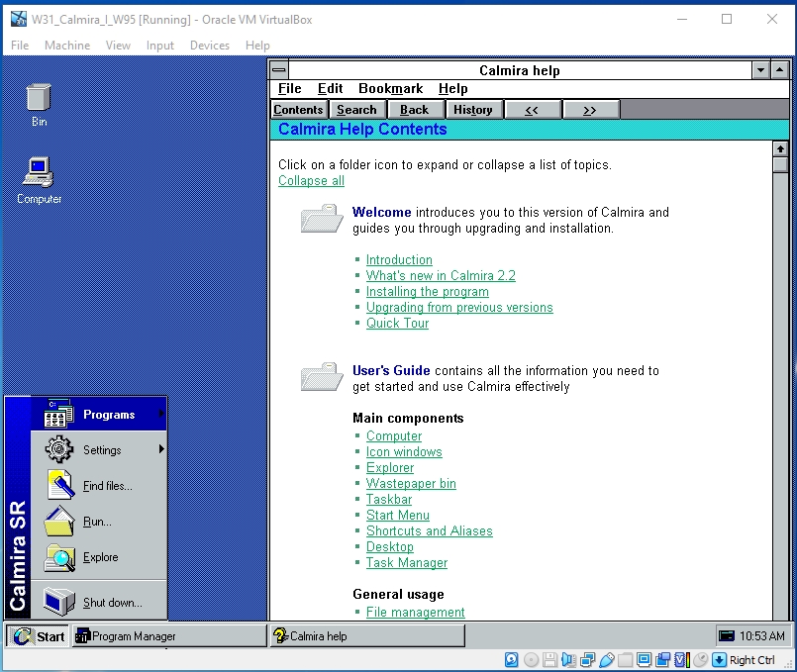This screenshot has height=672, width=797.
Task: Click the Explore magnifier icon
Action: (x=59, y=558)
